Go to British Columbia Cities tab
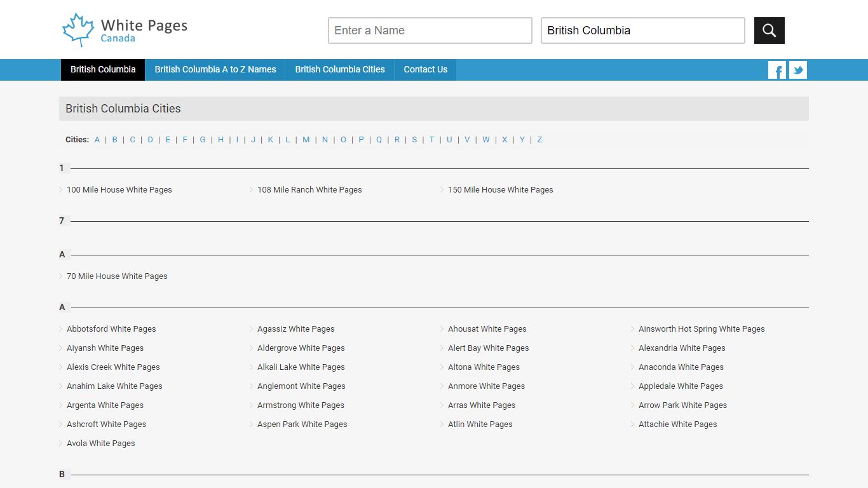Viewport: 868px width, 488px height. [340, 70]
